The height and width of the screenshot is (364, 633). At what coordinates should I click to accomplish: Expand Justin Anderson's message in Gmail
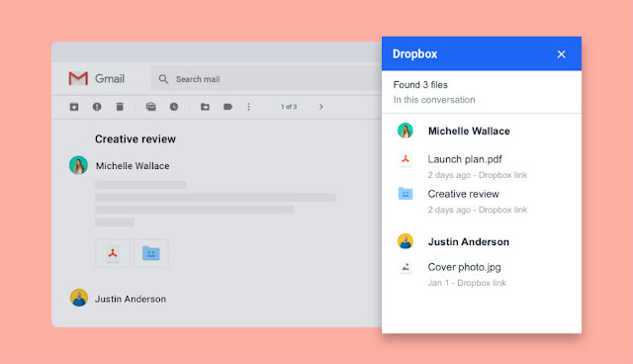coord(131,299)
